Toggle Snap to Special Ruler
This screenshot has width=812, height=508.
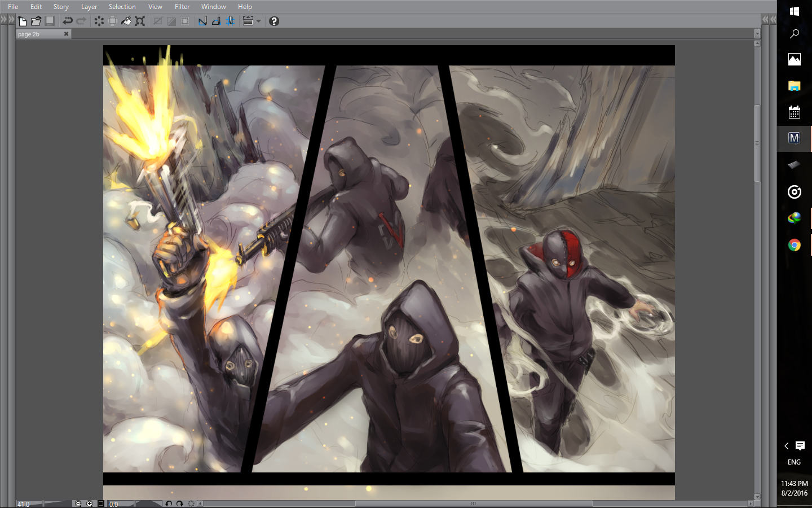(x=217, y=21)
